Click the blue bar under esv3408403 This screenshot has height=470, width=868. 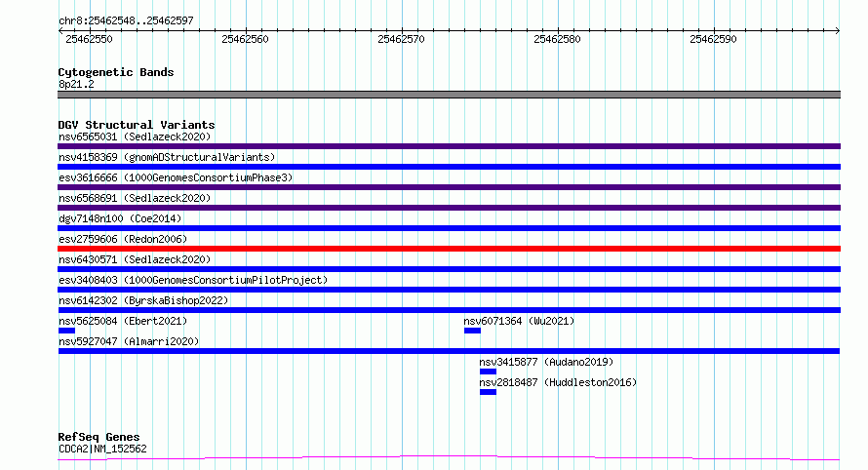pos(449,290)
